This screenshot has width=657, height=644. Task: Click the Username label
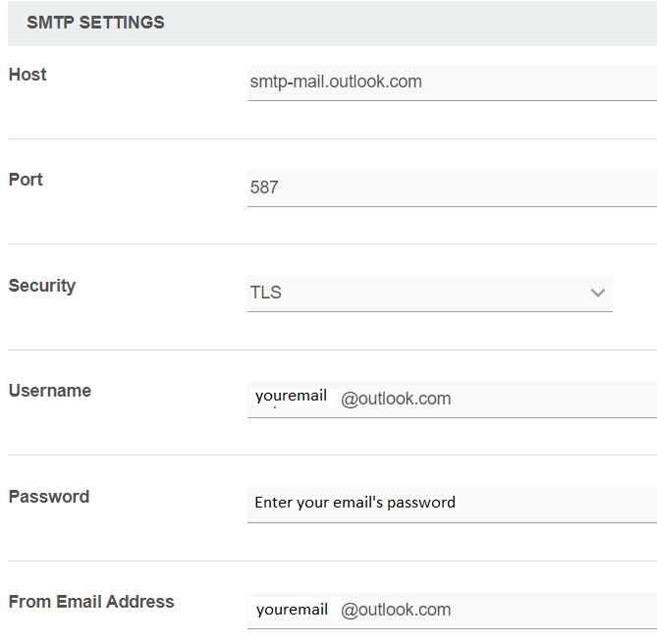pyautogui.click(x=50, y=391)
